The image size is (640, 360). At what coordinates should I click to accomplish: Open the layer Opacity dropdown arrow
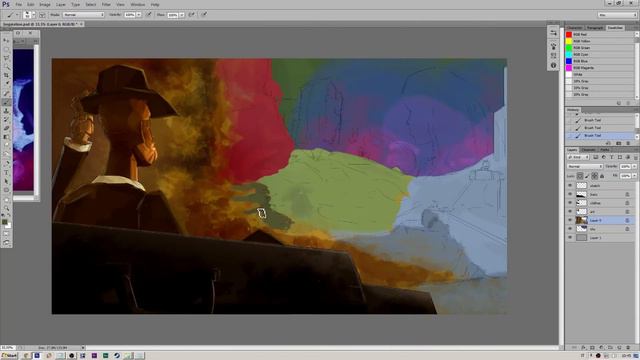pos(634,167)
